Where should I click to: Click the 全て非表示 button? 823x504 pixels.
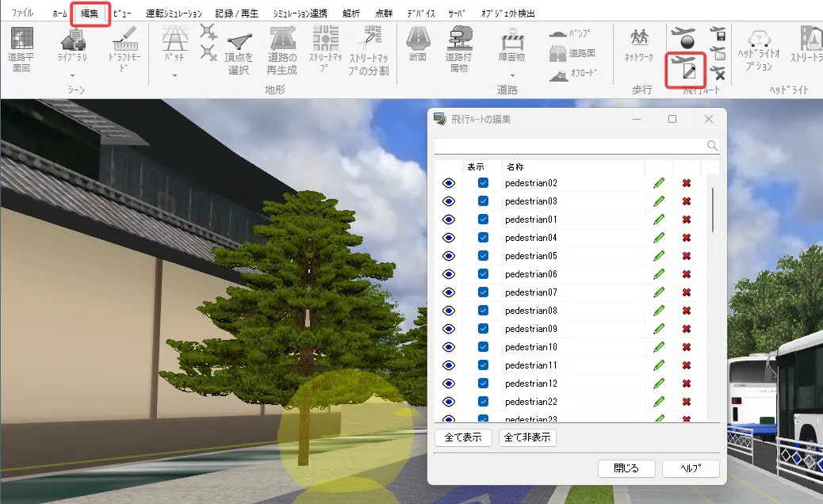click(527, 437)
